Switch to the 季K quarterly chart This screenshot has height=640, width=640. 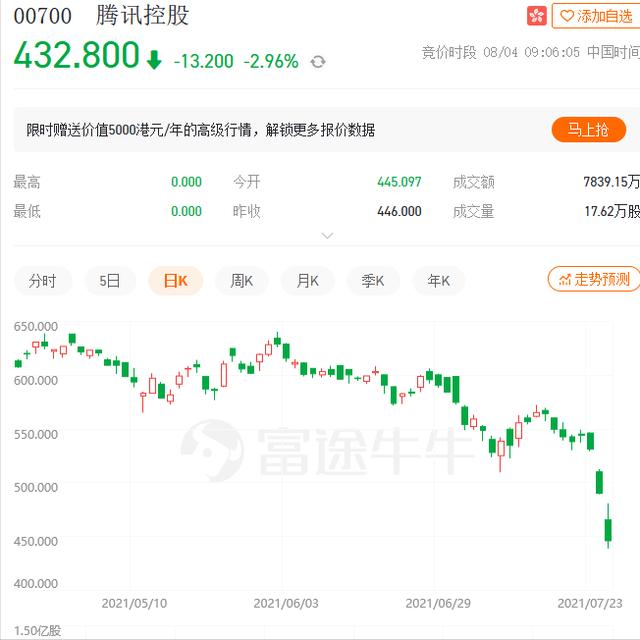pyautogui.click(x=373, y=281)
